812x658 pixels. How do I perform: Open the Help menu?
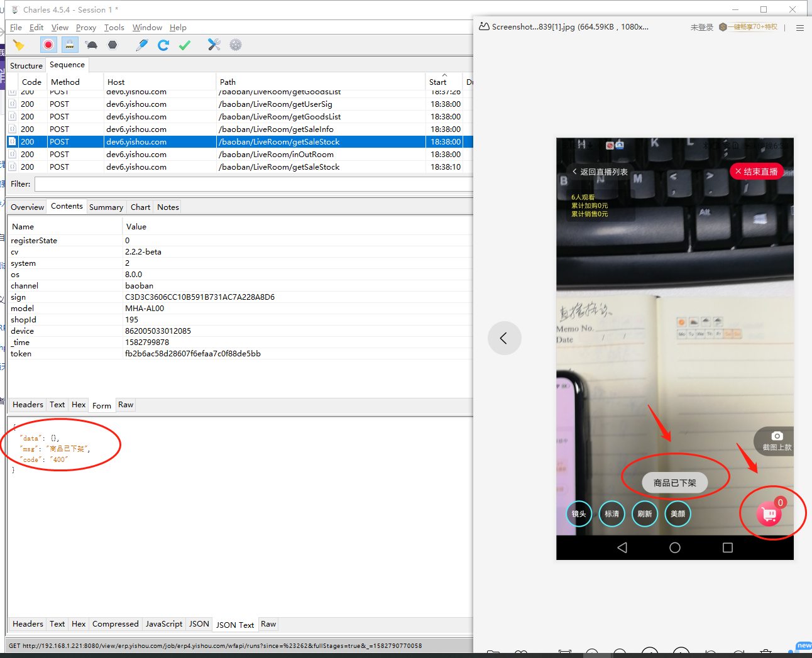(178, 28)
